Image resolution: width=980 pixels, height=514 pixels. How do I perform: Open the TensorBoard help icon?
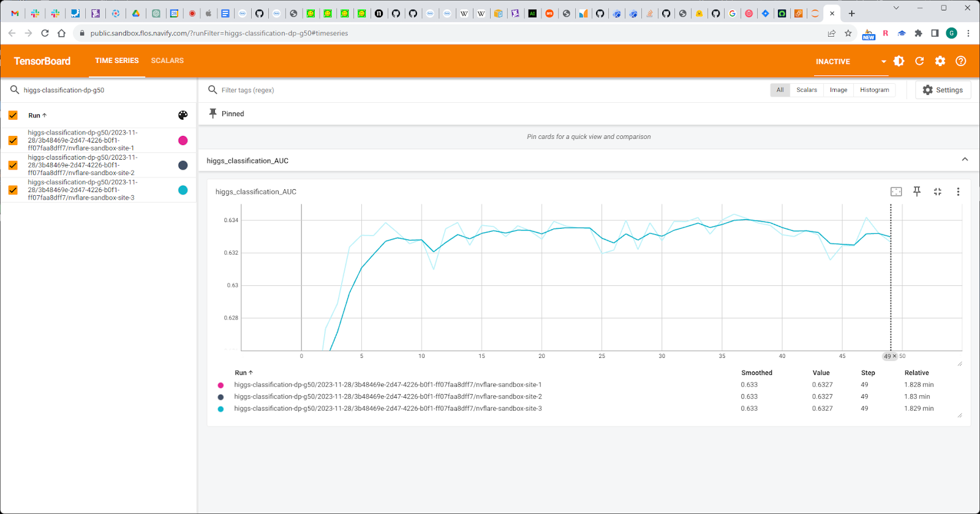point(961,61)
